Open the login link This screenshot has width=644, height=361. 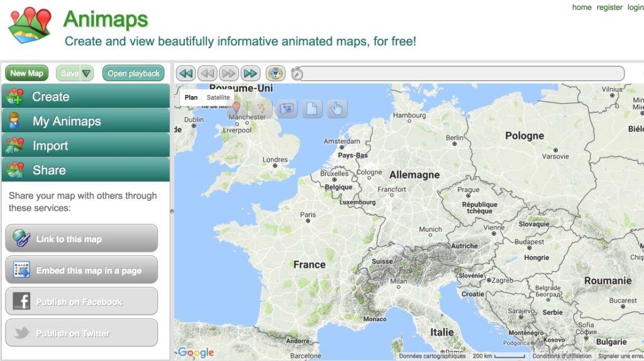point(635,8)
